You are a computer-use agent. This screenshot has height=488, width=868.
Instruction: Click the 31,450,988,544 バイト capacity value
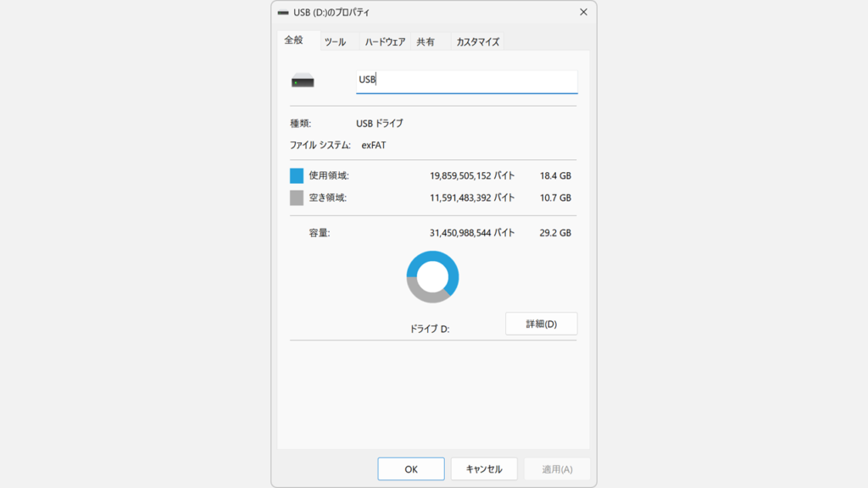point(472,233)
